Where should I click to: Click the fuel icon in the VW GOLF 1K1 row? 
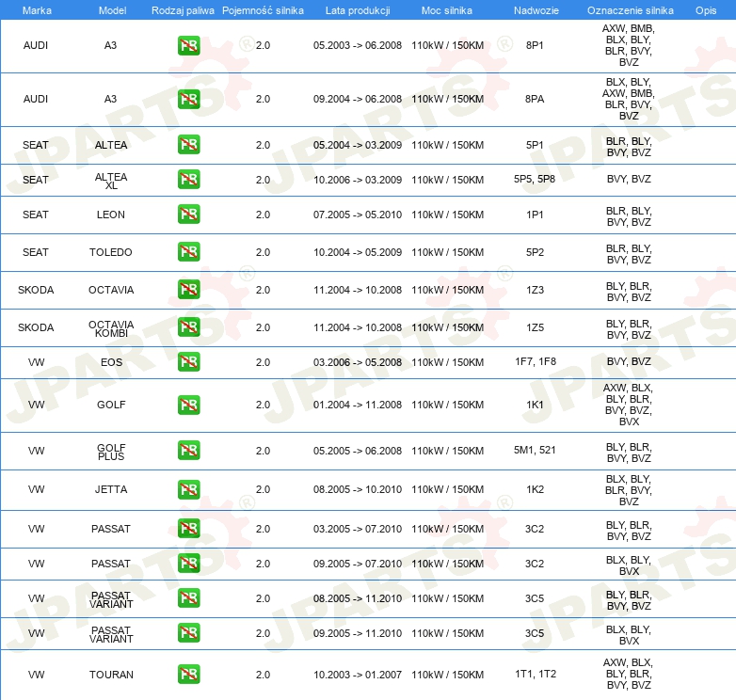[x=188, y=405]
